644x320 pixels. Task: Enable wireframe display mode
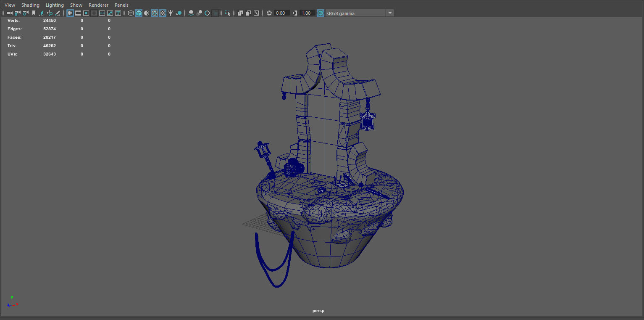pos(131,13)
